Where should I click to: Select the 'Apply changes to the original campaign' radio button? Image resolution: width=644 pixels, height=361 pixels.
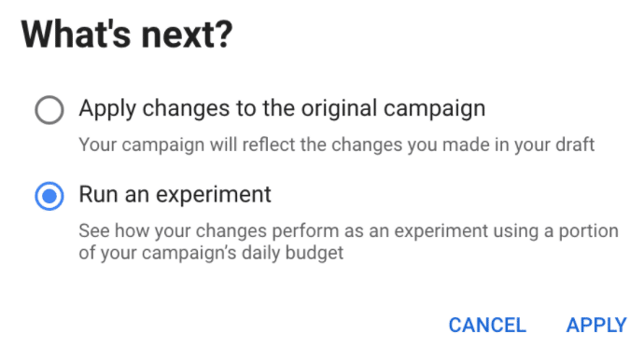coord(49,110)
